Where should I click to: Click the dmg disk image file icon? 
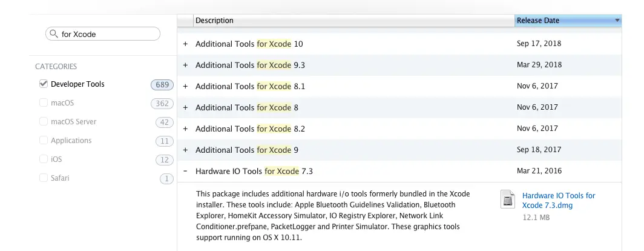(508, 199)
